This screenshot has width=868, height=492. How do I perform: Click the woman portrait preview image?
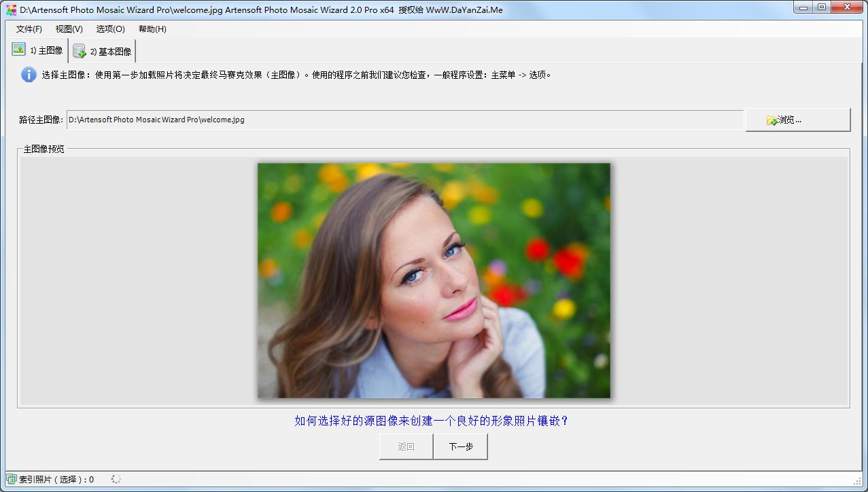coord(434,280)
